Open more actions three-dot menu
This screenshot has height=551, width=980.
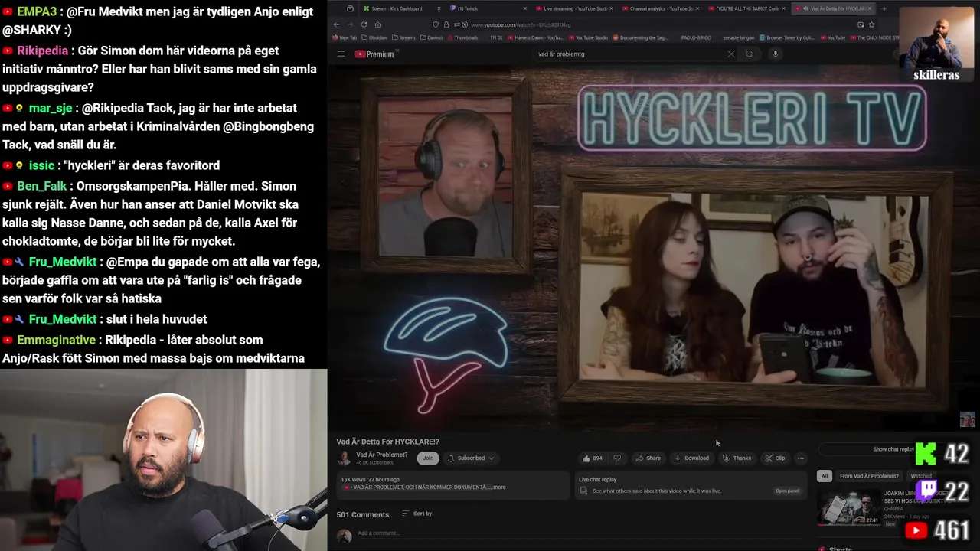pos(801,458)
